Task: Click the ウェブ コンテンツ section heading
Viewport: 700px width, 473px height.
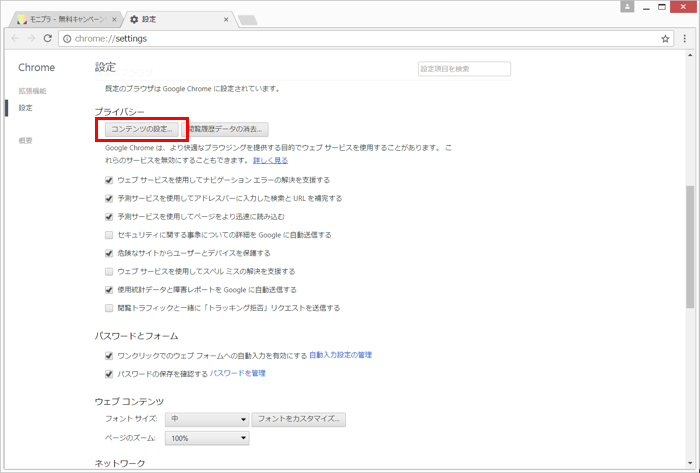Action: coord(129,402)
